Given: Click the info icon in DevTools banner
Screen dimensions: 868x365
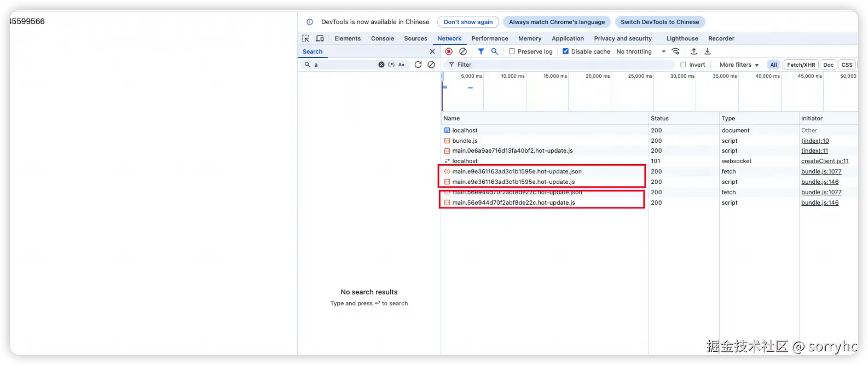Looking at the screenshot, I should coord(310,22).
